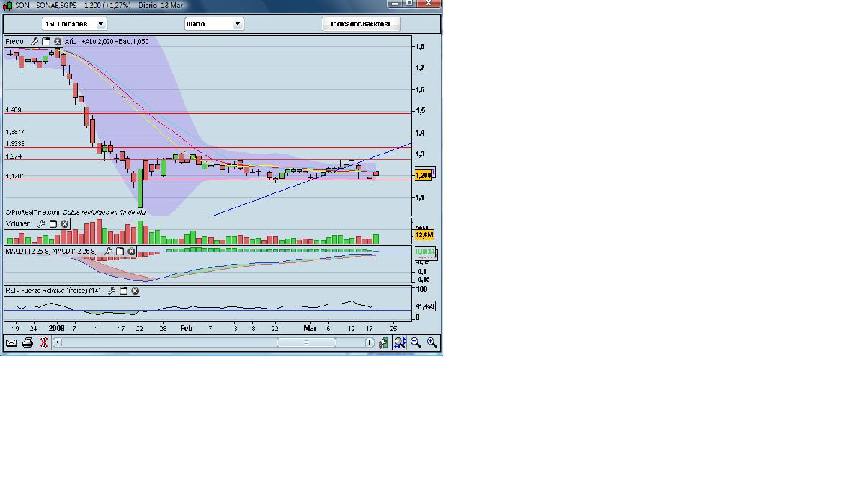Maximize the MACD indicator panel
The width and height of the screenshot is (868, 478).
120,251
